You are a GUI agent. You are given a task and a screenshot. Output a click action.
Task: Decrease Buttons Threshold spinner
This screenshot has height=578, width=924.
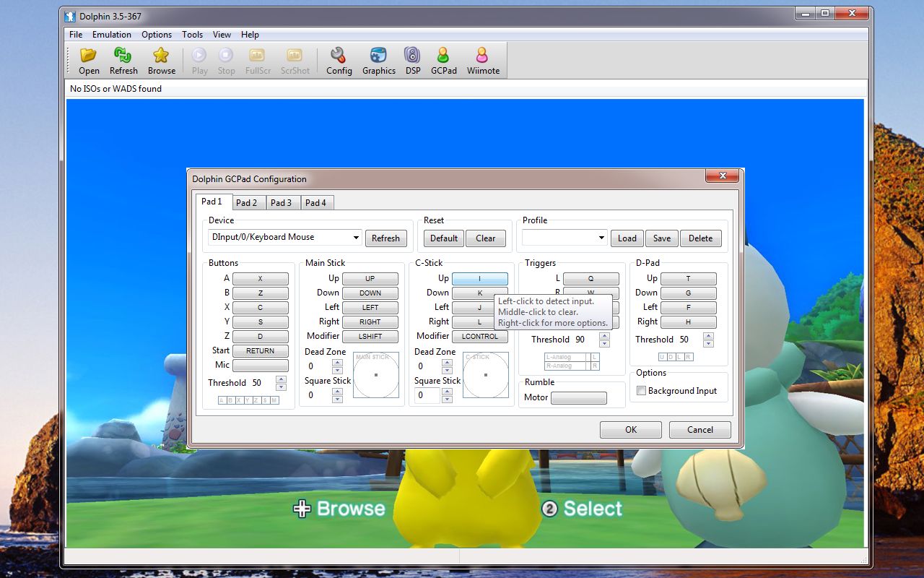(282, 387)
